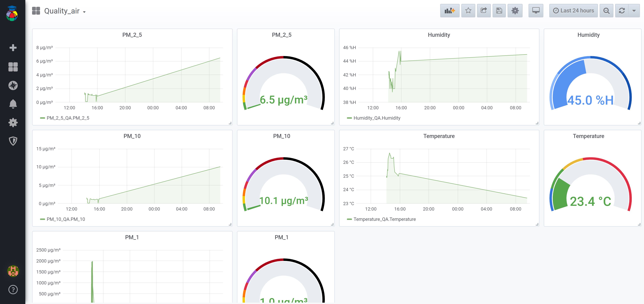
Task: Zoom out the time range
Action: tap(606, 11)
